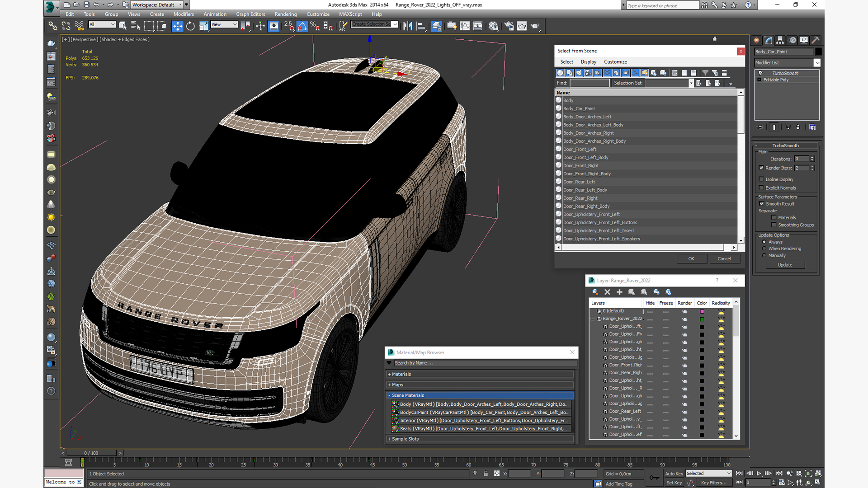Enable Separate by Materials checkbox

click(x=774, y=218)
